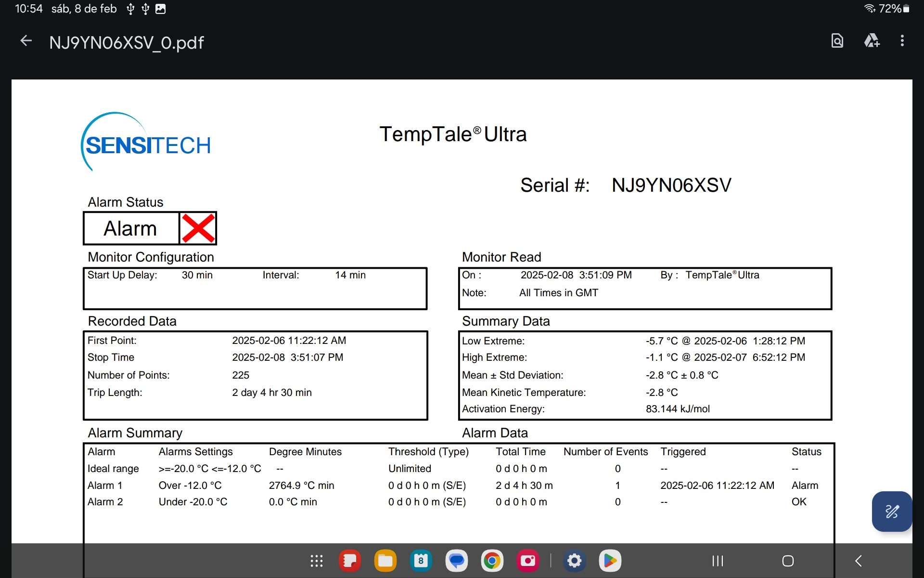Image resolution: width=924 pixels, height=578 pixels.
Task: Open Settings gear in taskbar
Action: [575, 561]
